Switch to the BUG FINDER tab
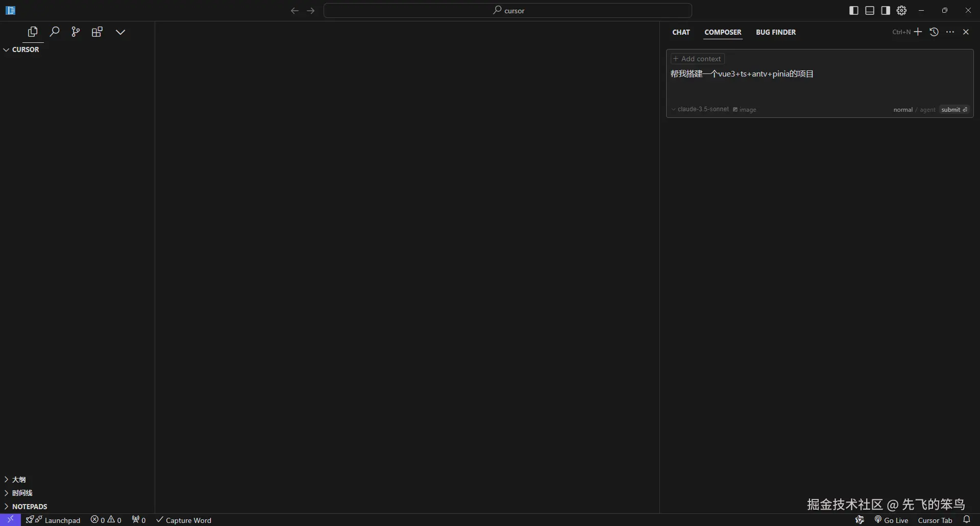This screenshot has height=526, width=980. click(776, 32)
